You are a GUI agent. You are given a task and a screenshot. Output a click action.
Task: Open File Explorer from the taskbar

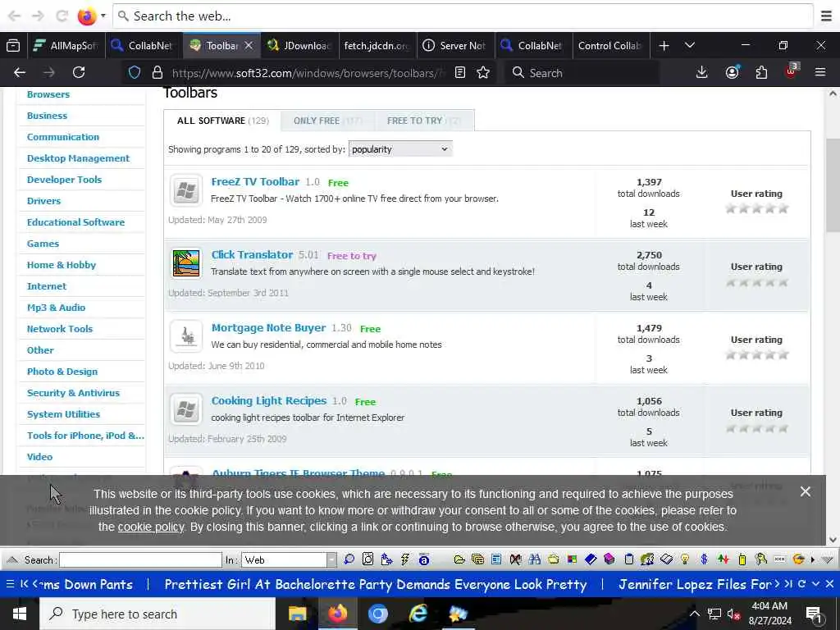pyautogui.click(x=297, y=614)
